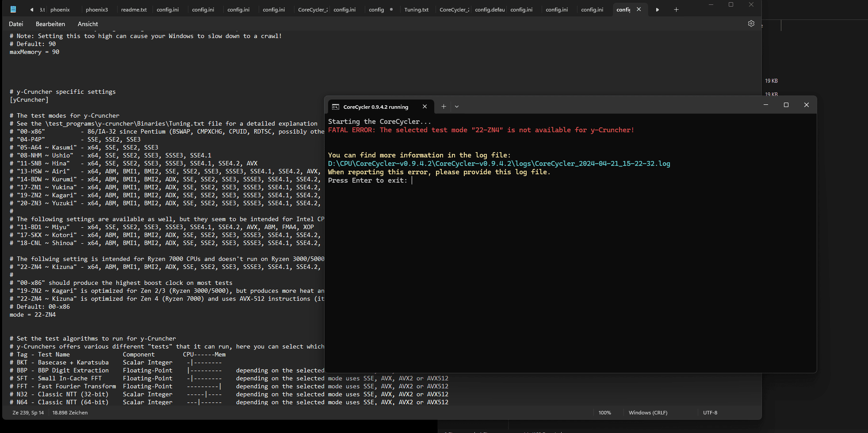Click the 'SFT - Small In-Cache FFT' row

[229, 379]
